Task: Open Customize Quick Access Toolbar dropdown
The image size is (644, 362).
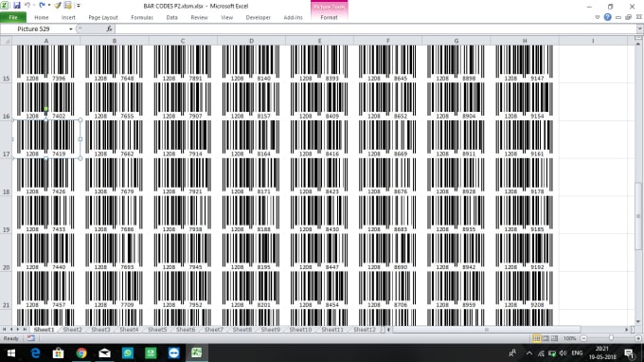Action: (79, 6)
